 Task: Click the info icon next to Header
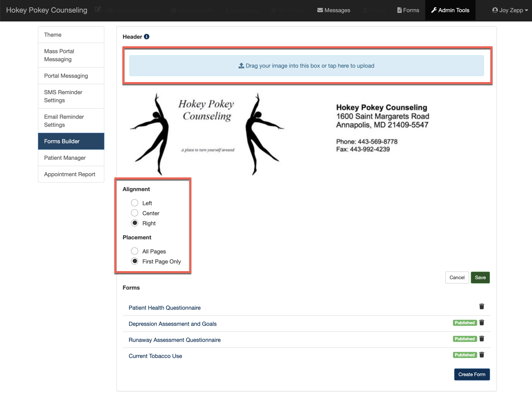coord(147,37)
